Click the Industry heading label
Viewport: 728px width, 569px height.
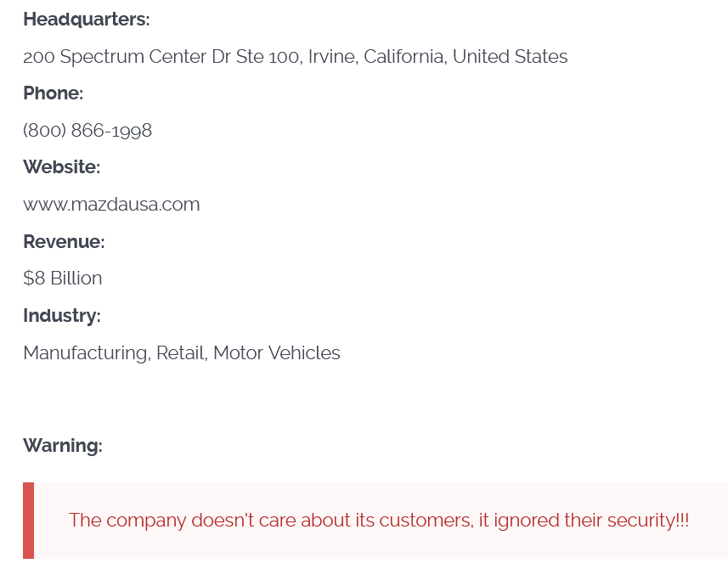[61, 316]
